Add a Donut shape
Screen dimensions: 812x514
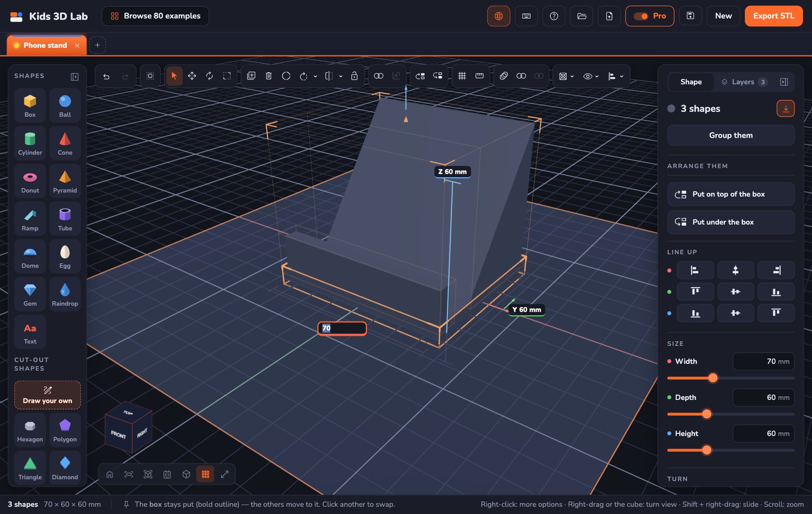30,181
